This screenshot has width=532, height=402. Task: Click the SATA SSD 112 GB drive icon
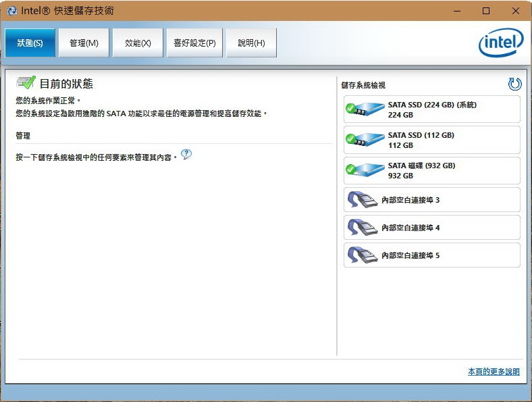click(x=365, y=140)
